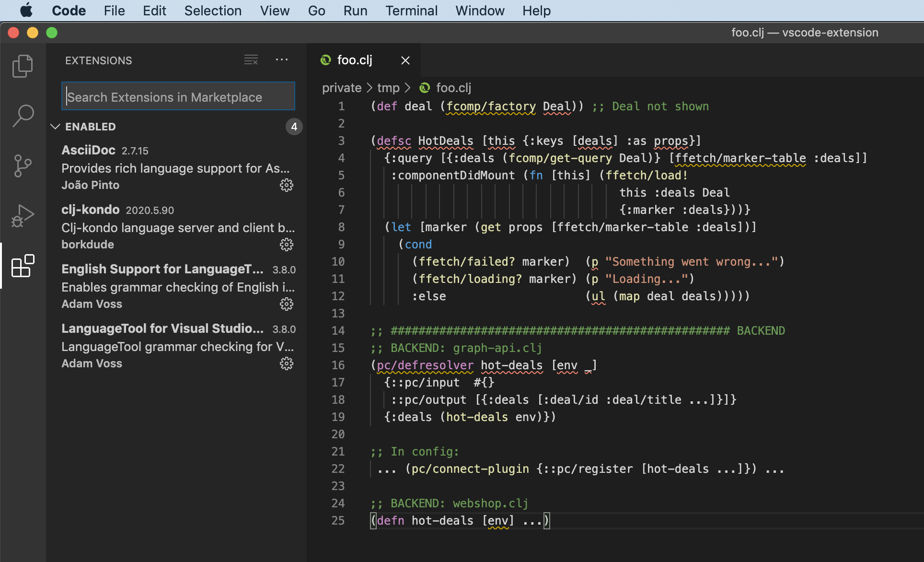Open the clj-kondo extension manage gear
This screenshot has width=924, height=562.
coord(287,245)
